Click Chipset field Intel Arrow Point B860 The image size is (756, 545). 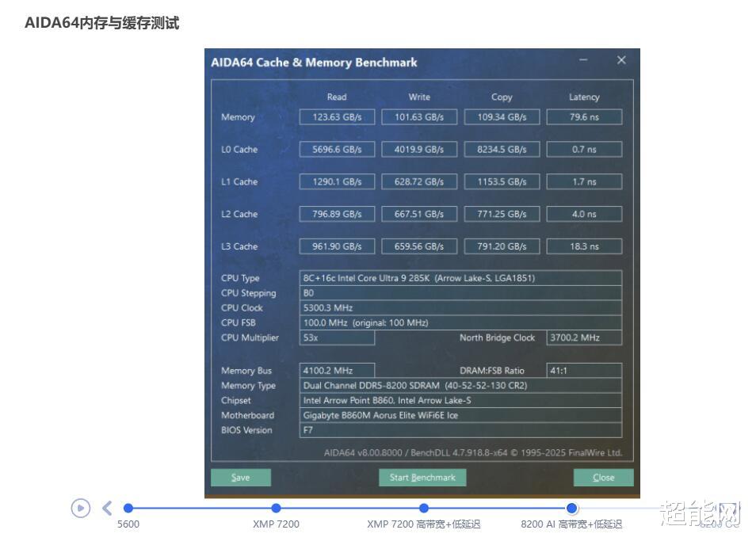[x=460, y=401]
